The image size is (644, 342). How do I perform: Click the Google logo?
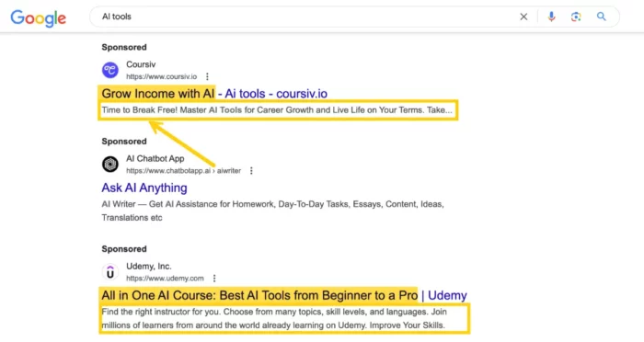point(39,18)
